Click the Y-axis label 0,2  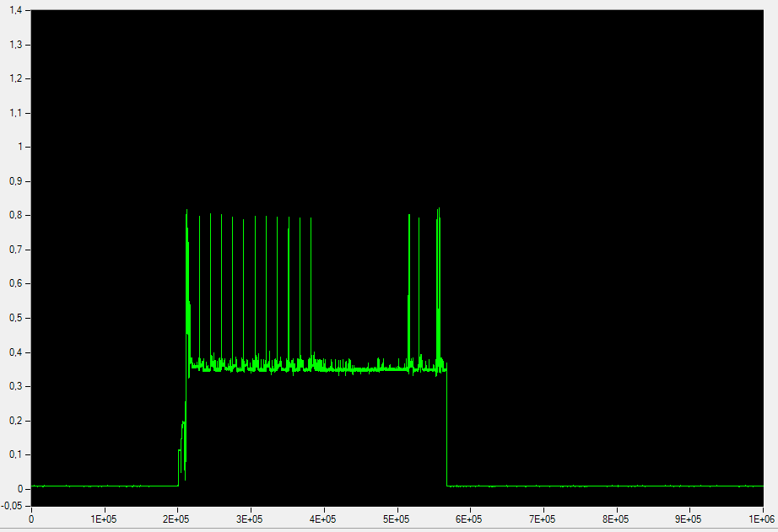(16, 421)
